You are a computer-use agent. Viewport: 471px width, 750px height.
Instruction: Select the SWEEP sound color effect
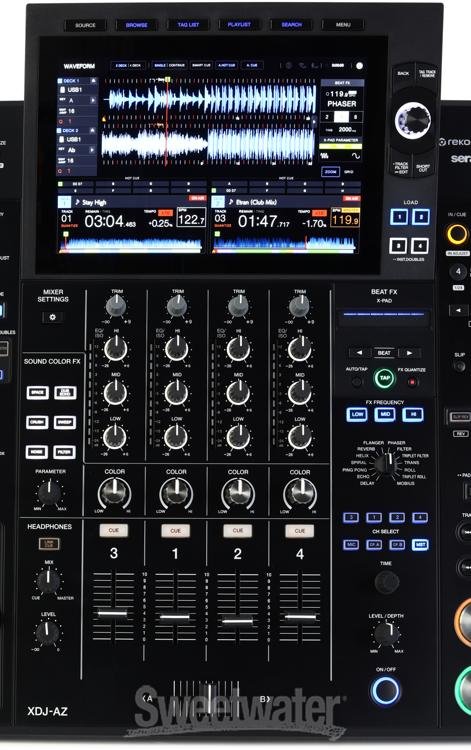pyautogui.click(x=65, y=422)
